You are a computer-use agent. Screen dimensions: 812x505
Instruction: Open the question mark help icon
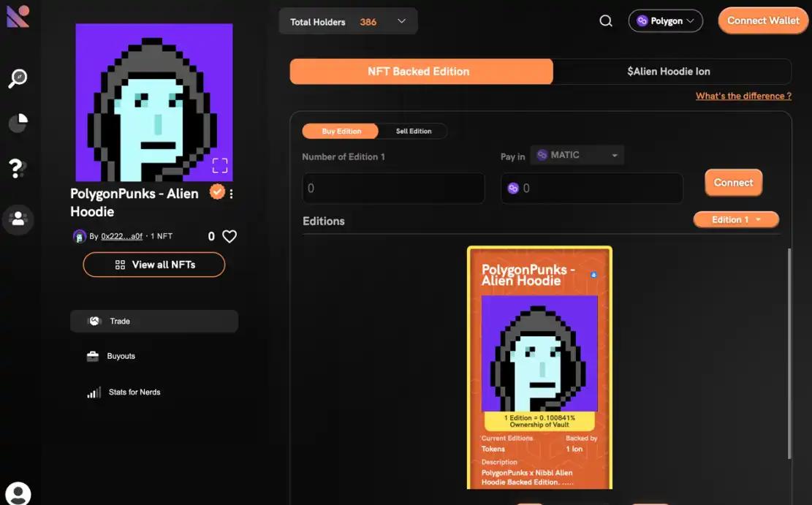point(17,168)
